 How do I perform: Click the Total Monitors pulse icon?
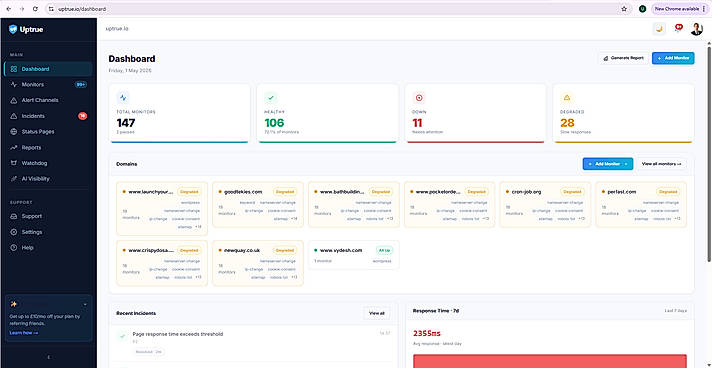click(x=123, y=97)
